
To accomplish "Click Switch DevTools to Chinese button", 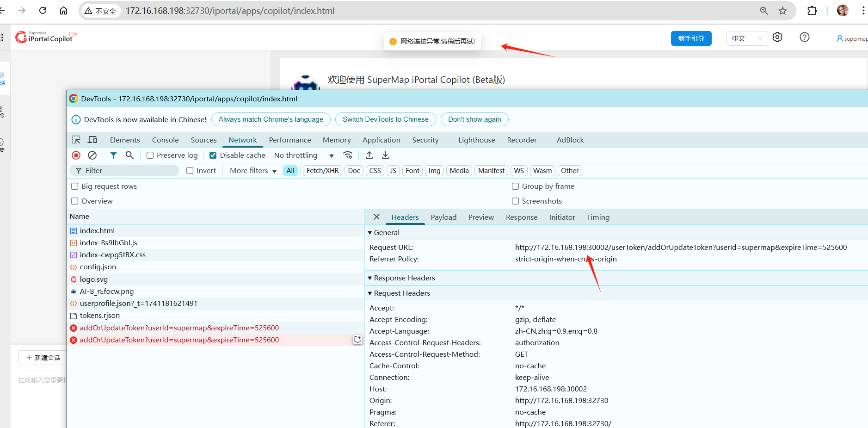I will point(385,119).
